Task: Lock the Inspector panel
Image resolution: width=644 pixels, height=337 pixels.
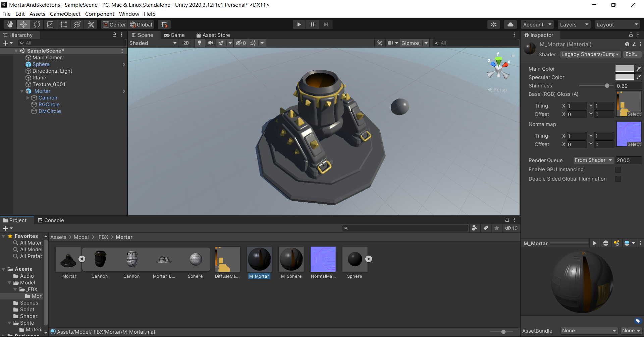Action: 631,35
